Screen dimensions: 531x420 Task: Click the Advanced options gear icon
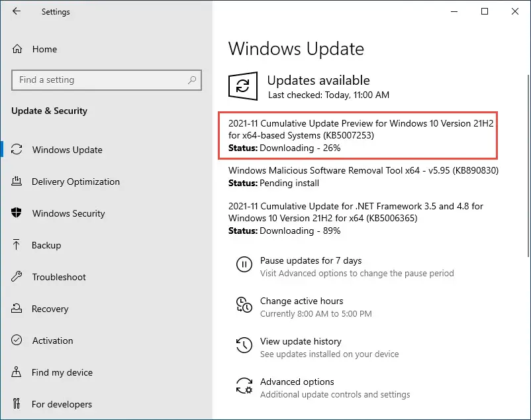(x=244, y=386)
